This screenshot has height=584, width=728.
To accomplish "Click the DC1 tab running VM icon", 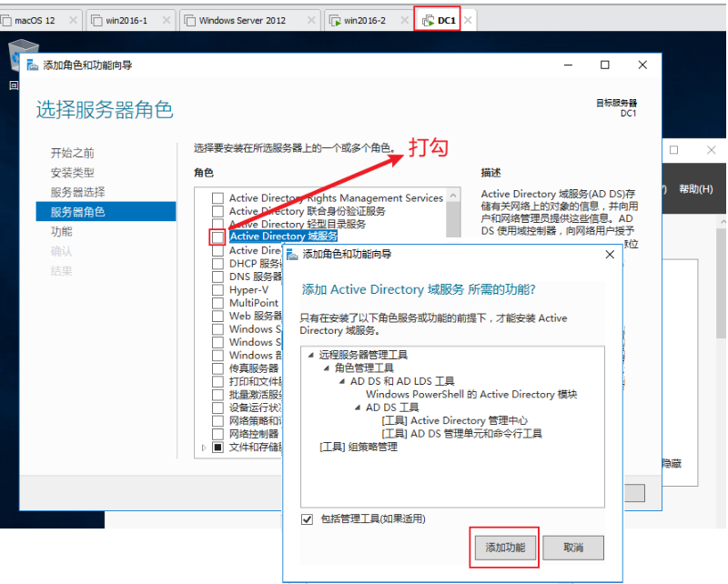I will [428, 20].
